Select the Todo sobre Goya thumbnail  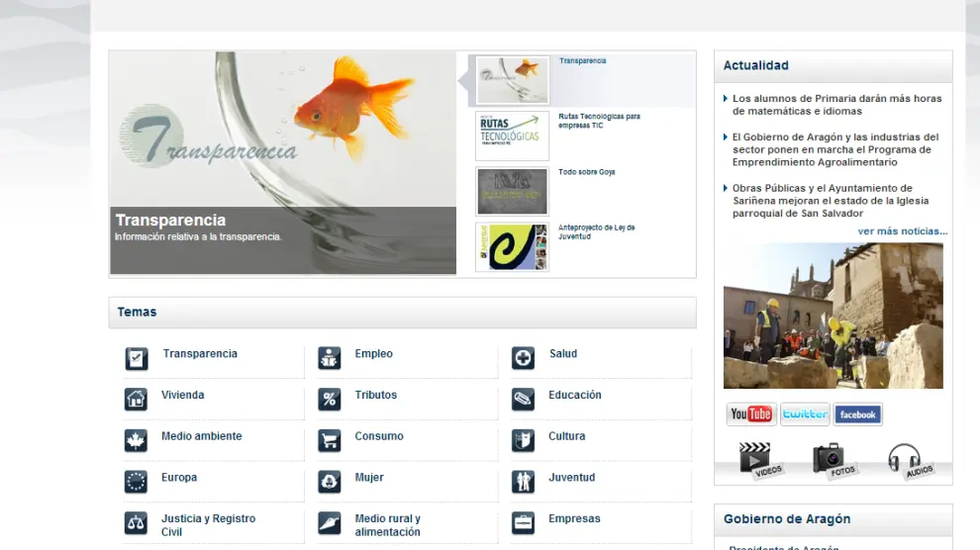[512, 191]
